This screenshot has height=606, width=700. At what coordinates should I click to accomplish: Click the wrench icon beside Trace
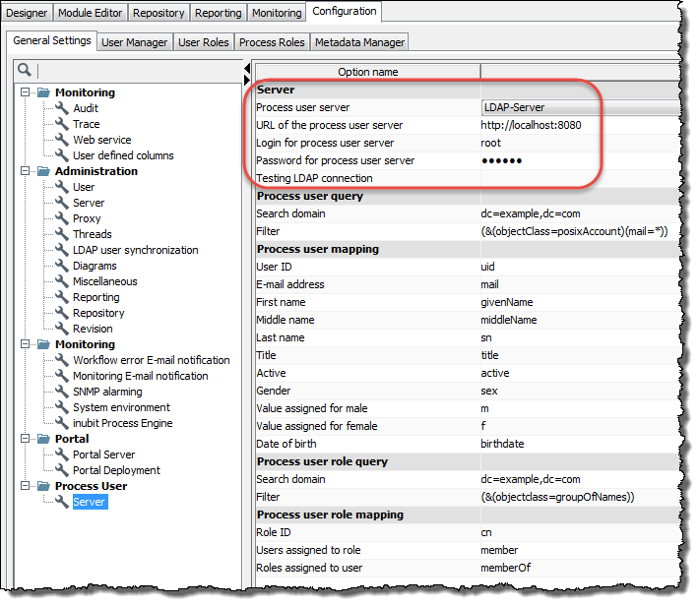pos(62,124)
